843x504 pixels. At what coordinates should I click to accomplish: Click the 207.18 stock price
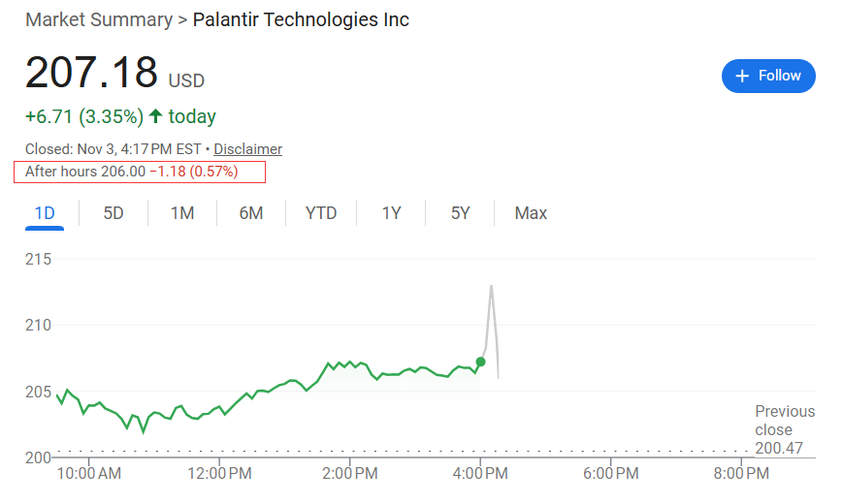point(91,74)
